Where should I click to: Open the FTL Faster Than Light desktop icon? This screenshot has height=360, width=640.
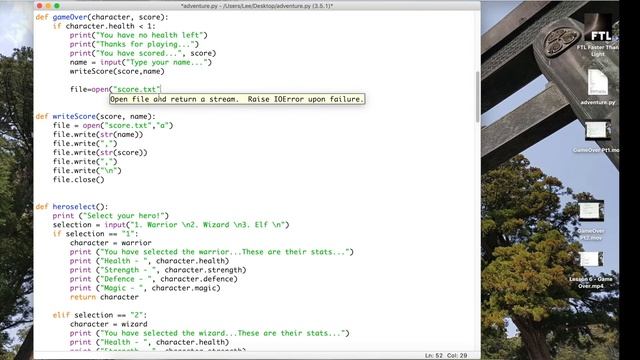coord(598,28)
